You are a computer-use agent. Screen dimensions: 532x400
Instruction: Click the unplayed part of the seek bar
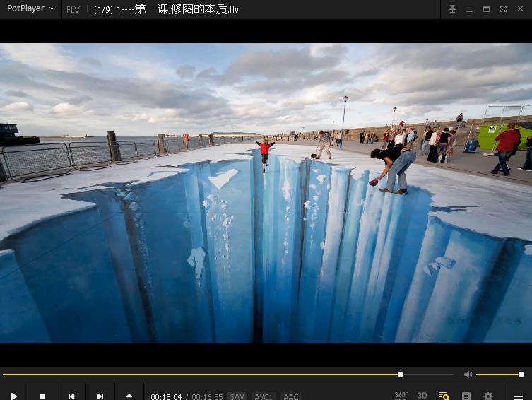point(429,375)
